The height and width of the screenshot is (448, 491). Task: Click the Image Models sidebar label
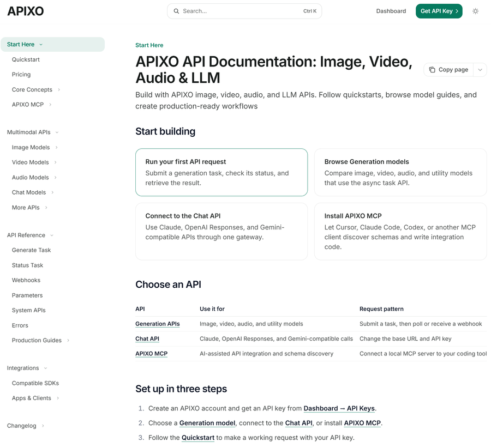click(x=31, y=147)
